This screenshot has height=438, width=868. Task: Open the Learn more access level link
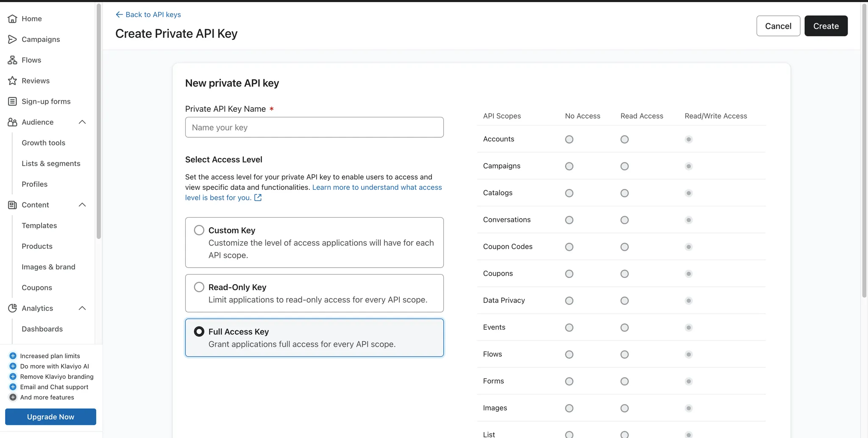click(313, 192)
